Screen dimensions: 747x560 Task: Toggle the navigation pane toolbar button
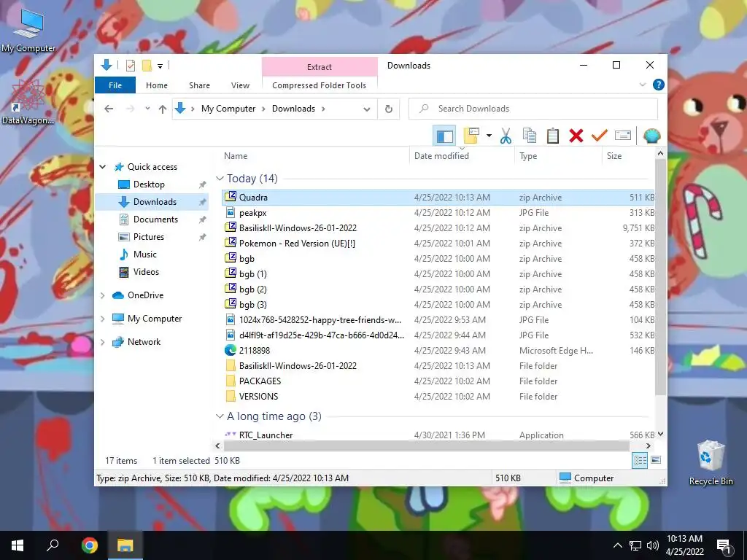click(444, 136)
